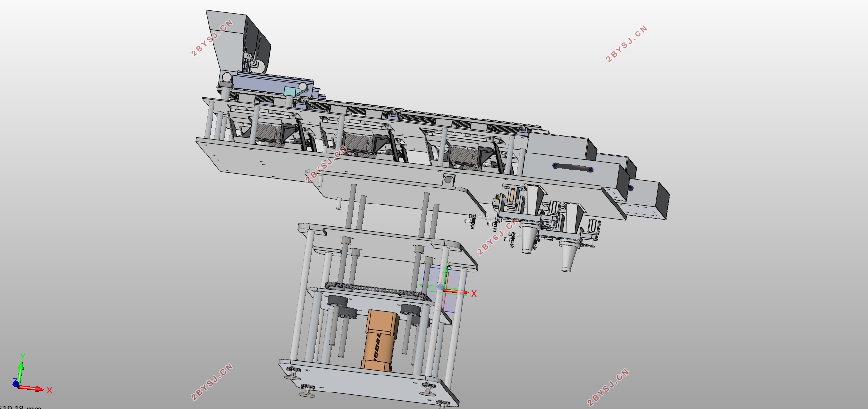Select the red X arrow of model origin manipulator
868x409 pixels.
pos(457,292)
